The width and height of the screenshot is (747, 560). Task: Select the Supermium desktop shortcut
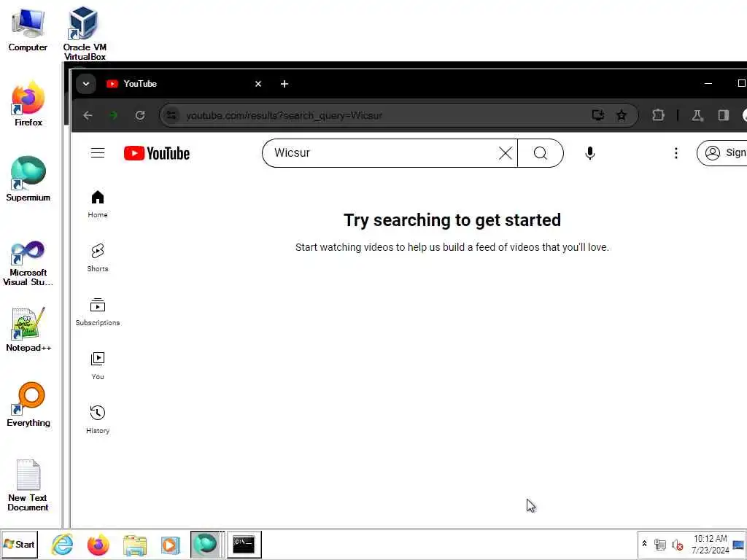pyautogui.click(x=28, y=179)
